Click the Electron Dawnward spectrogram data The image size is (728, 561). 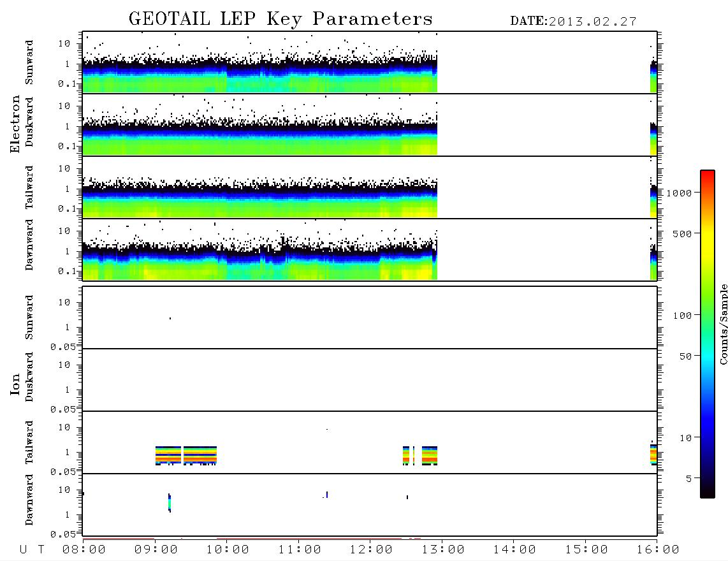[260, 262]
